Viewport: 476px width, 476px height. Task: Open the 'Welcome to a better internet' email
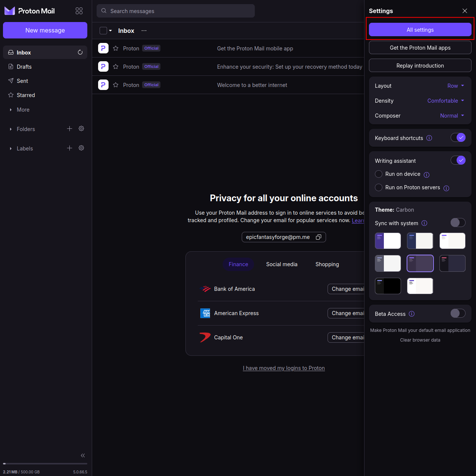[228, 85]
